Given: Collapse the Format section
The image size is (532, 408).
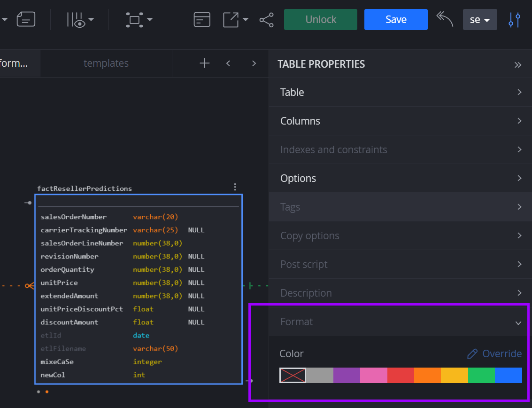Looking at the screenshot, I should (x=519, y=323).
